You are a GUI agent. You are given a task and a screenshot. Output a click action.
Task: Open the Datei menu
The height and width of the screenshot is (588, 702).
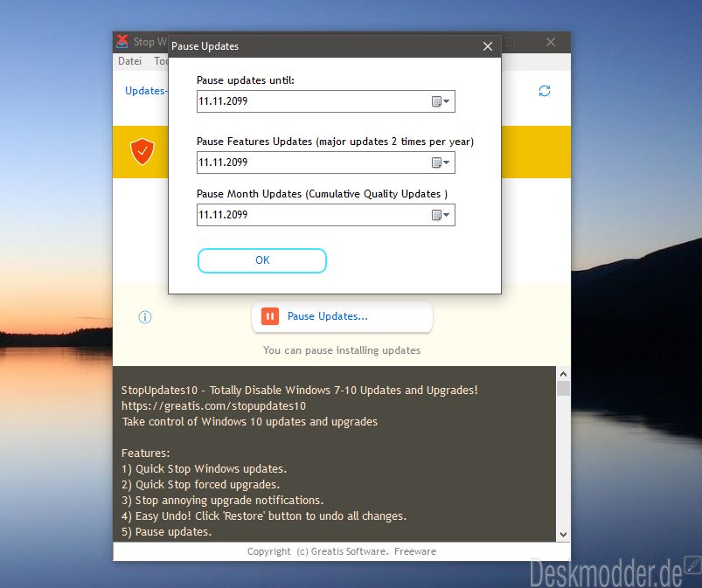tap(130, 61)
